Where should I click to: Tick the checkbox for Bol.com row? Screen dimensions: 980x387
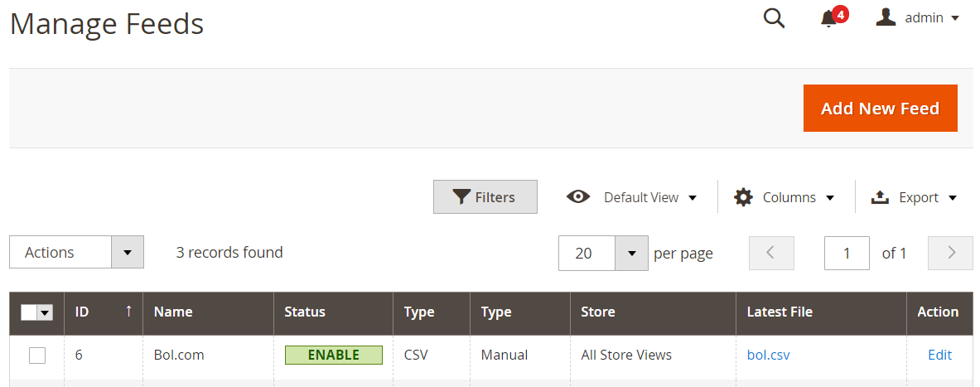[37, 356]
